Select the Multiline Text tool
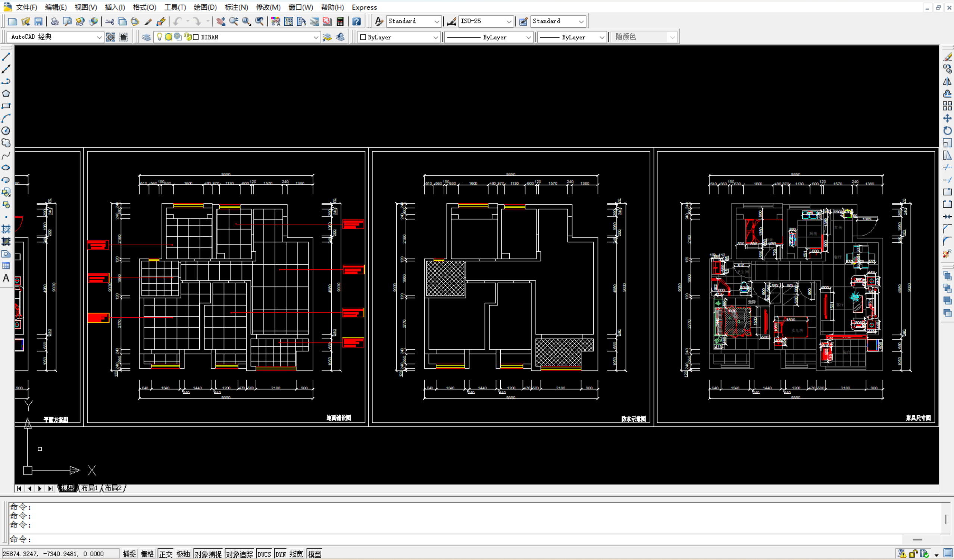The image size is (954, 560). coord(6,279)
